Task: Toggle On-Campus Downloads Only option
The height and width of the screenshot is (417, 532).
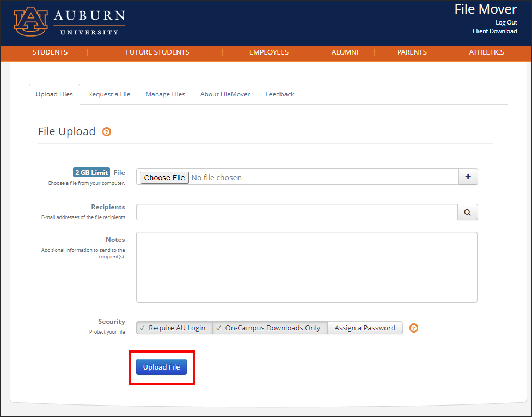Action: (x=270, y=328)
